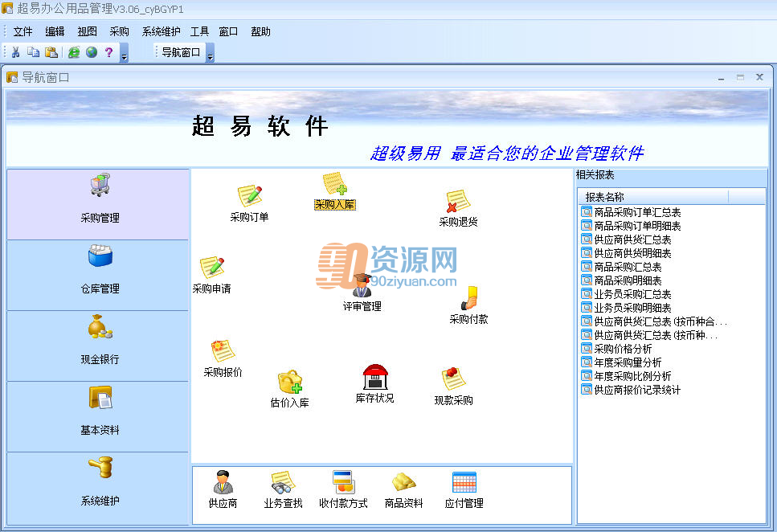Open the 采购 menu
This screenshot has width=777, height=532.
pyautogui.click(x=120, y=31)
